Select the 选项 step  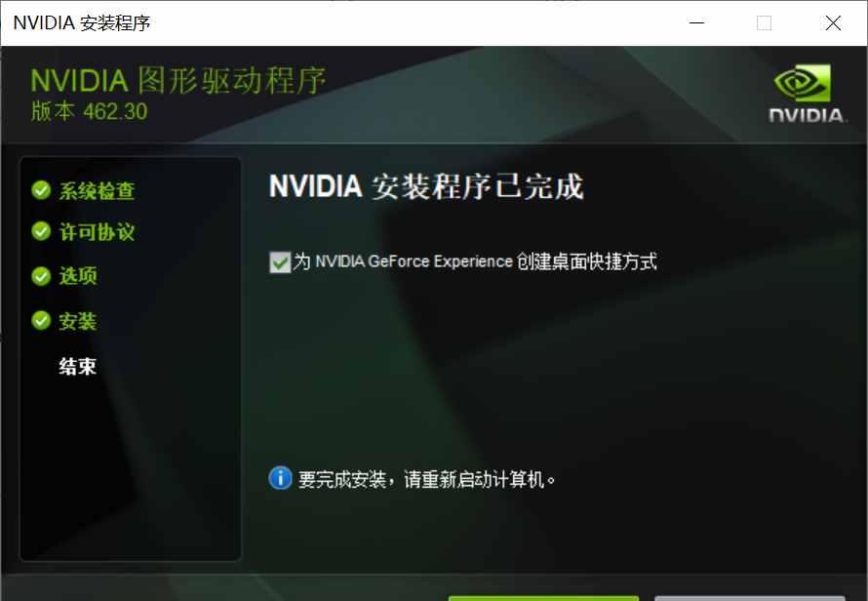(x=78, y=275)
